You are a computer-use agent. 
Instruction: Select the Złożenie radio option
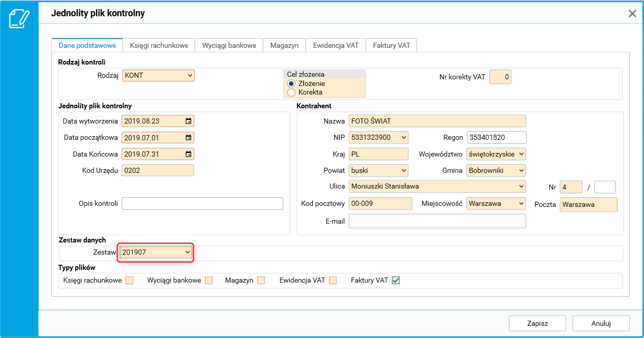pos(291,83)
